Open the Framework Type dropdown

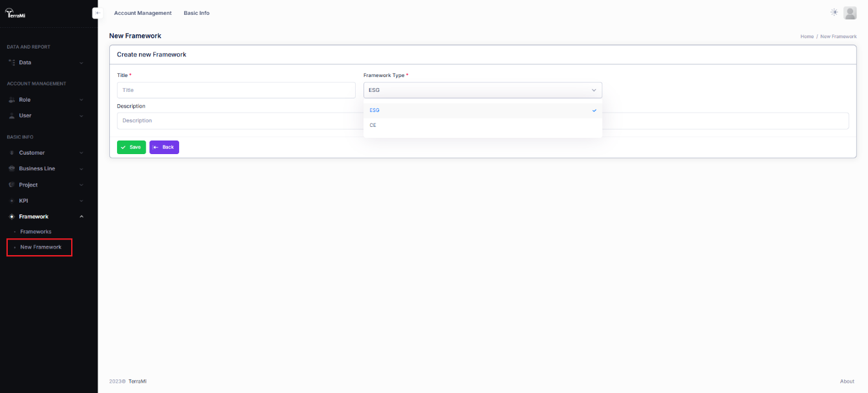[483, 90]
